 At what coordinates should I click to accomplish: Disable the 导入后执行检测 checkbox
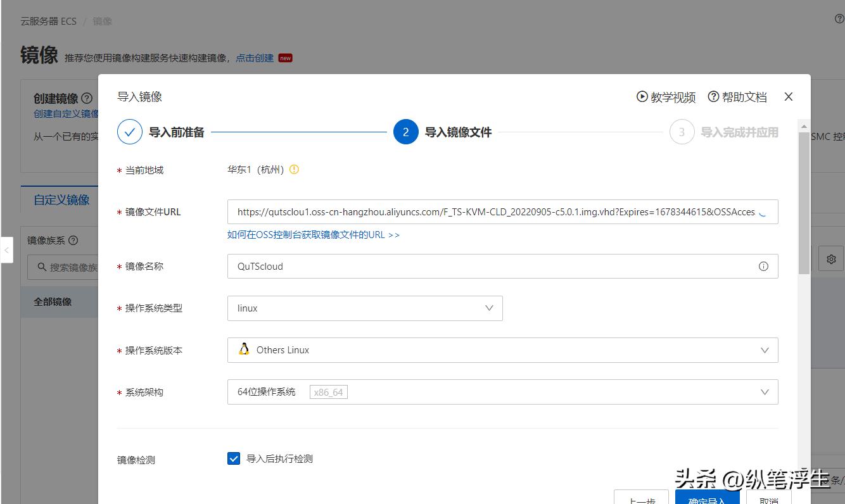[x=234, y=458]
